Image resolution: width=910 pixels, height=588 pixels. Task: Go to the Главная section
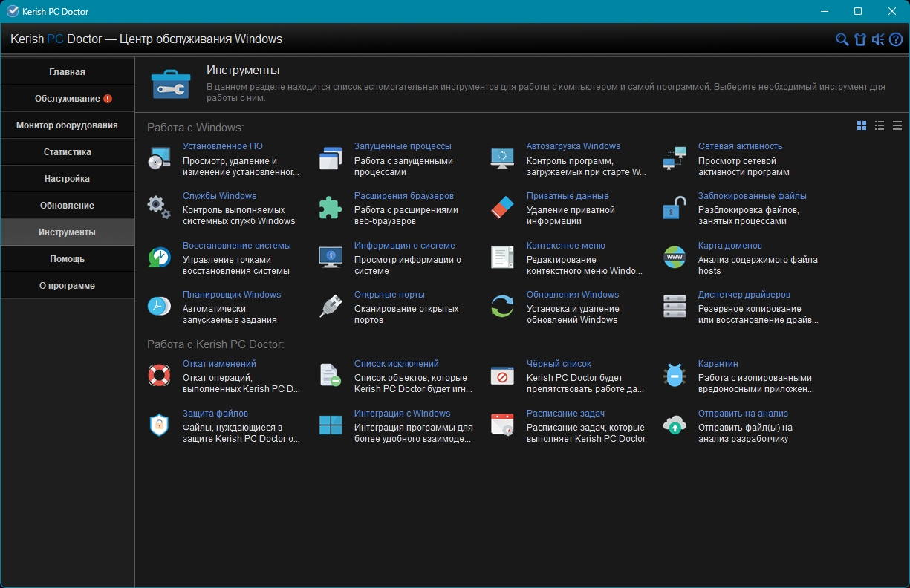coord(68,72)
